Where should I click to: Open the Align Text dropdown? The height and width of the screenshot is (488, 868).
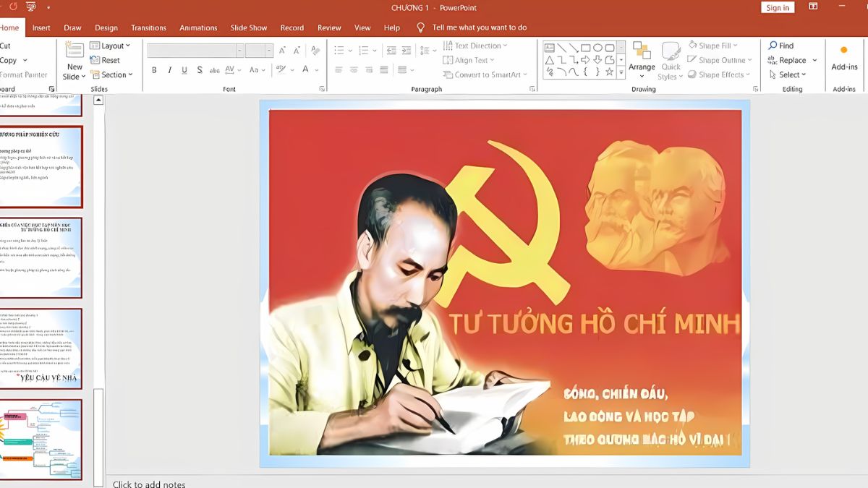click(469, 60)
